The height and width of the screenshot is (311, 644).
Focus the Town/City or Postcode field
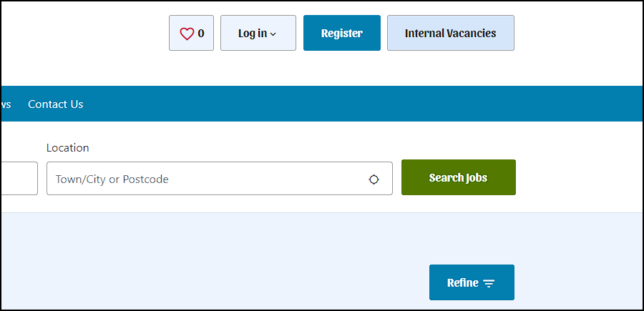tap(220, 179)
